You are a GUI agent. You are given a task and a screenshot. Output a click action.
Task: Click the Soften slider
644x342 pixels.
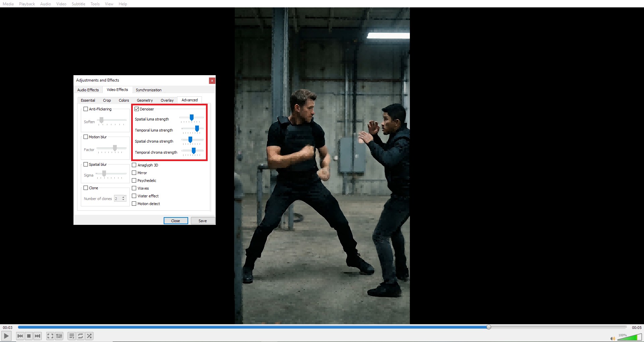coord(112,120)
